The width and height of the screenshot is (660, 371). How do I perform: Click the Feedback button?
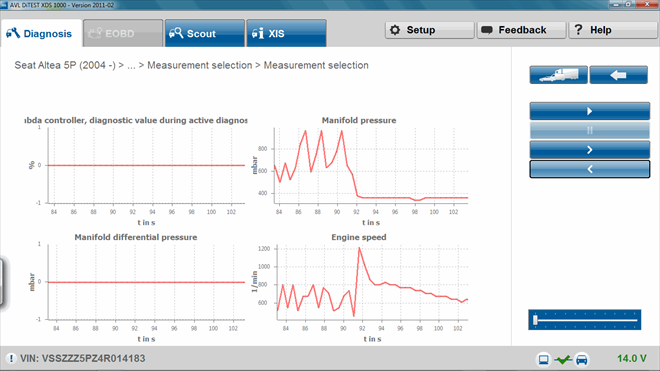click(521, 30)
